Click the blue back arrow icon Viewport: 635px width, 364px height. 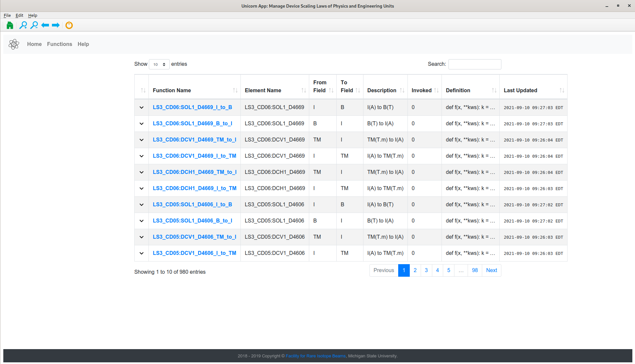(45, 25)
